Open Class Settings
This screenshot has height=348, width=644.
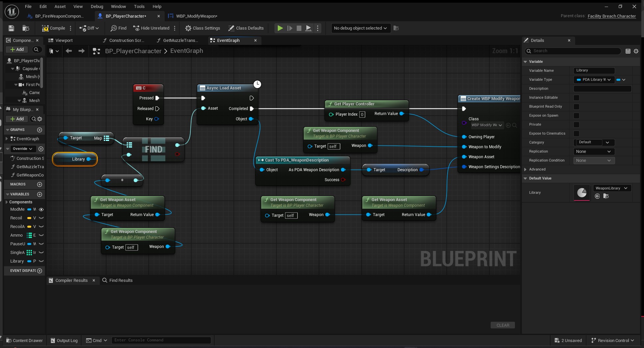coord(203,28)
